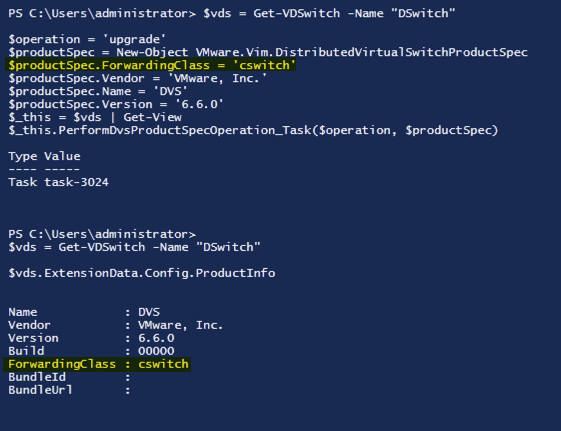The image size is (561, 431).
Task: Click the Version 6.6.0 output row
Action: pos(91,338)
